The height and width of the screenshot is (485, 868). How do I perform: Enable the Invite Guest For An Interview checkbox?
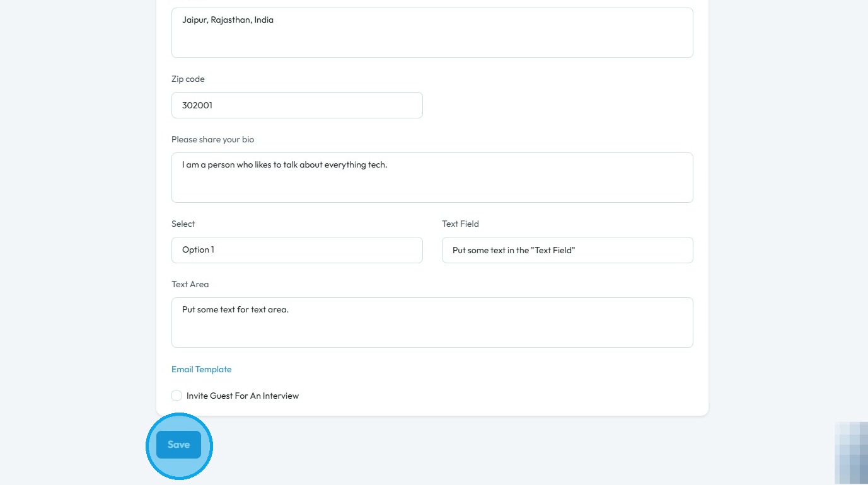[176, 396]
